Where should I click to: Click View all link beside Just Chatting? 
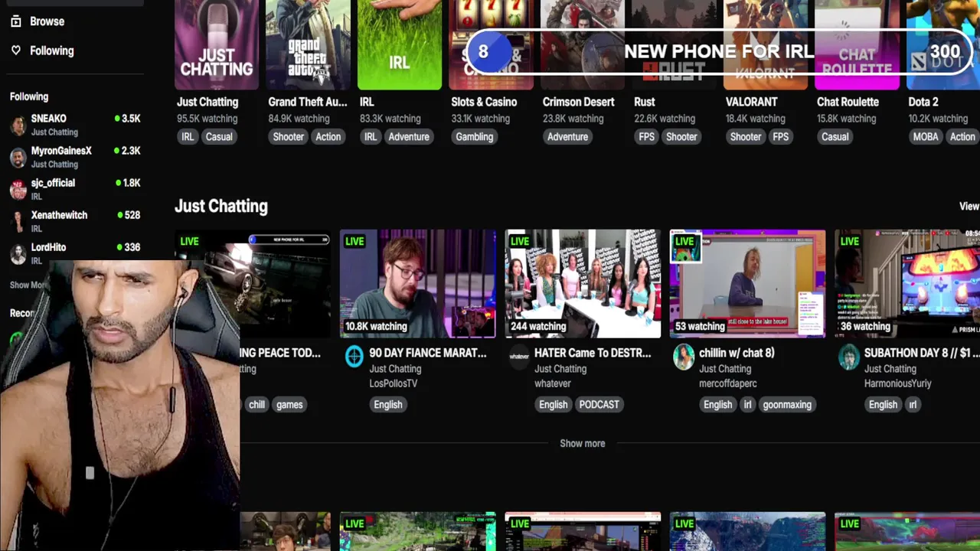click(x=969, y=207)
